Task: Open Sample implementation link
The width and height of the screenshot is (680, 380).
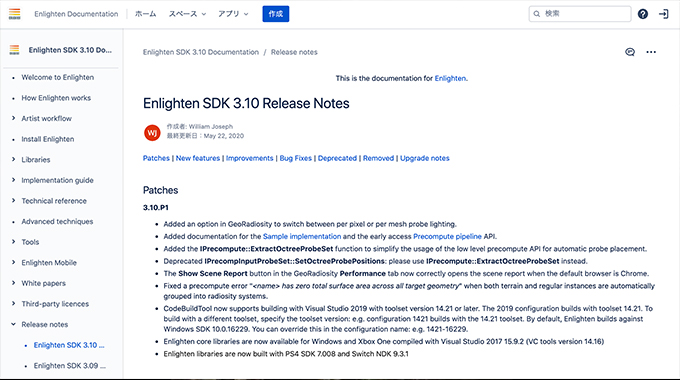Action: 302,236
